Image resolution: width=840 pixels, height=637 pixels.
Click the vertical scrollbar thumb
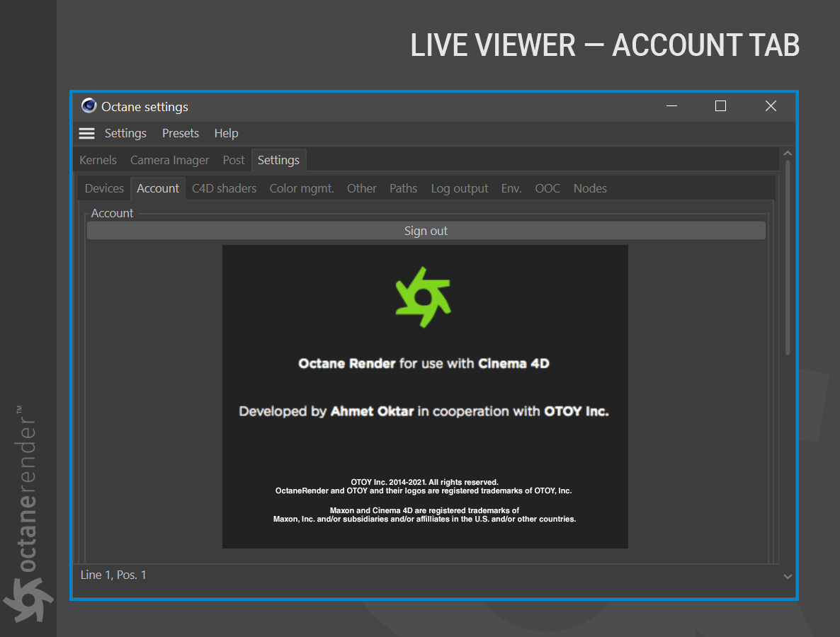(x=788, y=257)
